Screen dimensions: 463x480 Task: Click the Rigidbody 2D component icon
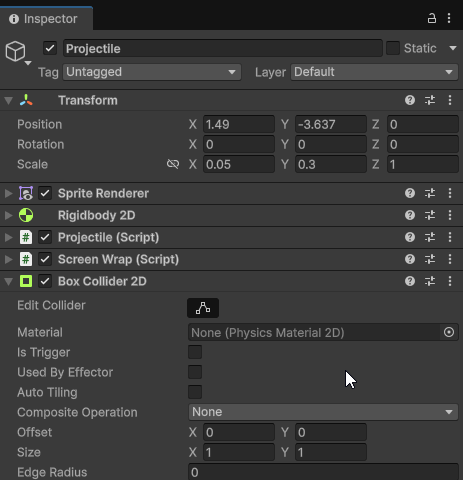(x=26, y=215)
